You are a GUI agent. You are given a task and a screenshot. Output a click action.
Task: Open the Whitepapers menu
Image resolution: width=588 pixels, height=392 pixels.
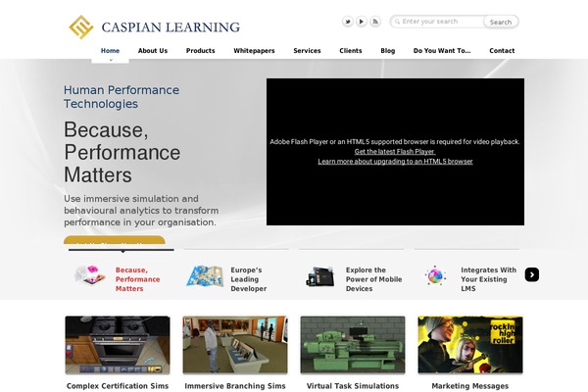(254, 51)
